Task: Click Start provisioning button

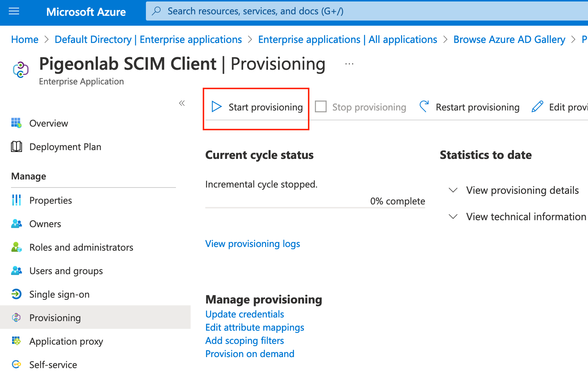Action: point(257,107)
